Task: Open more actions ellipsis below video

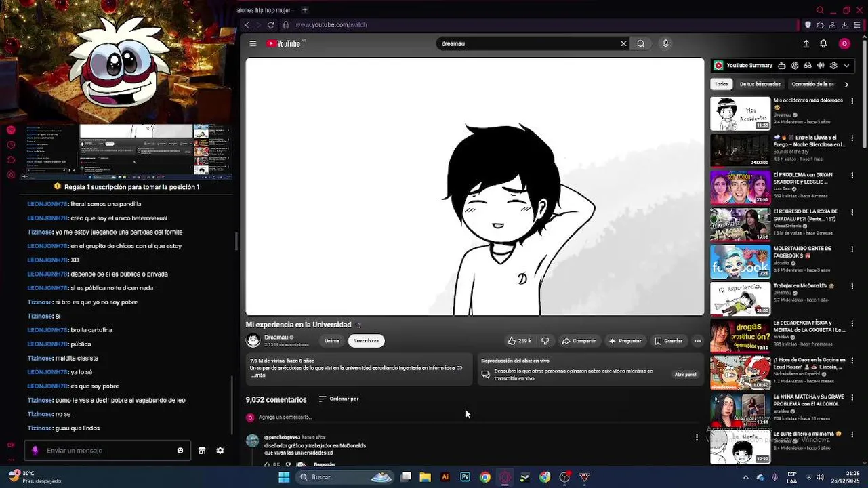Action: coord(697,341)
